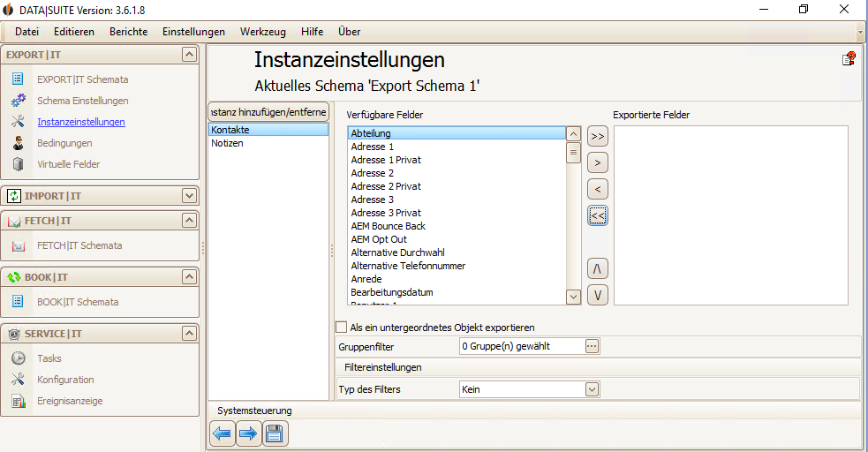This screenshot has height=452, width=868.
Task: Click the Bedingungen agent icon
Action: click(x=19, y=143)
